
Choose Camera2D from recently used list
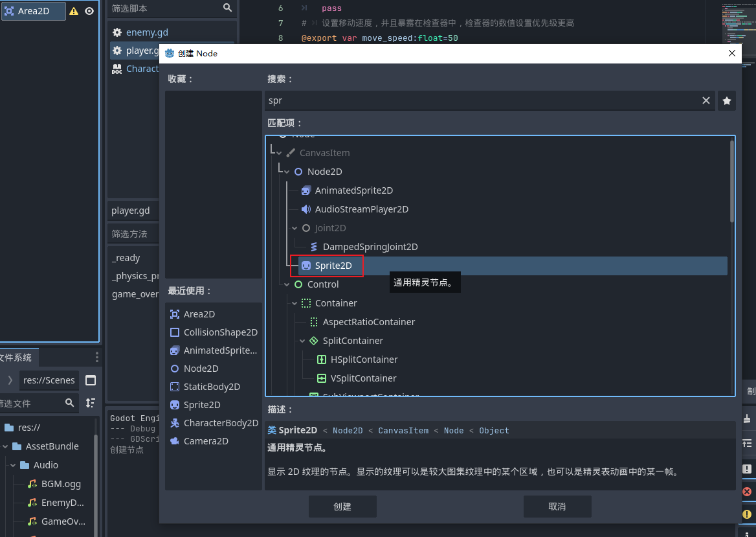coord(206,441)
